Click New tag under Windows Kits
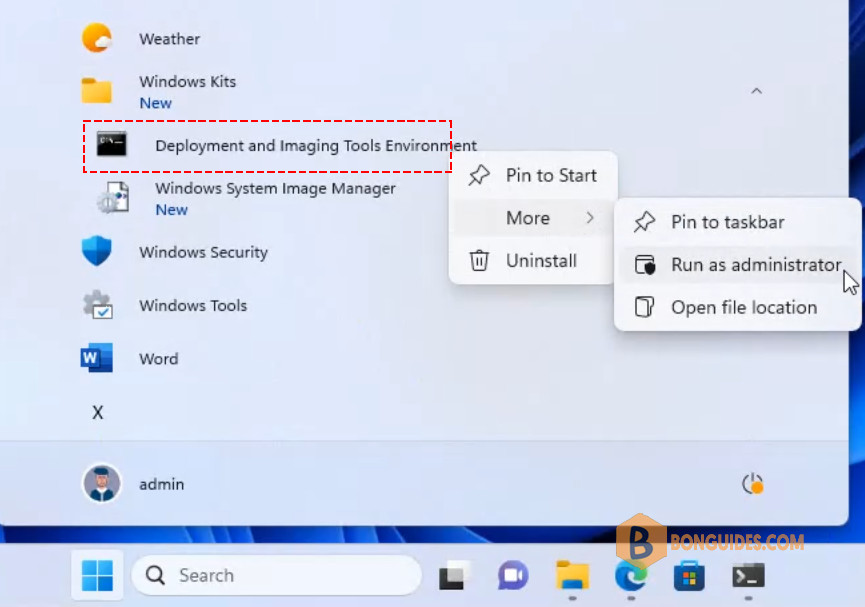This screenshot has height=607, width=865. [x=156, y=103]
